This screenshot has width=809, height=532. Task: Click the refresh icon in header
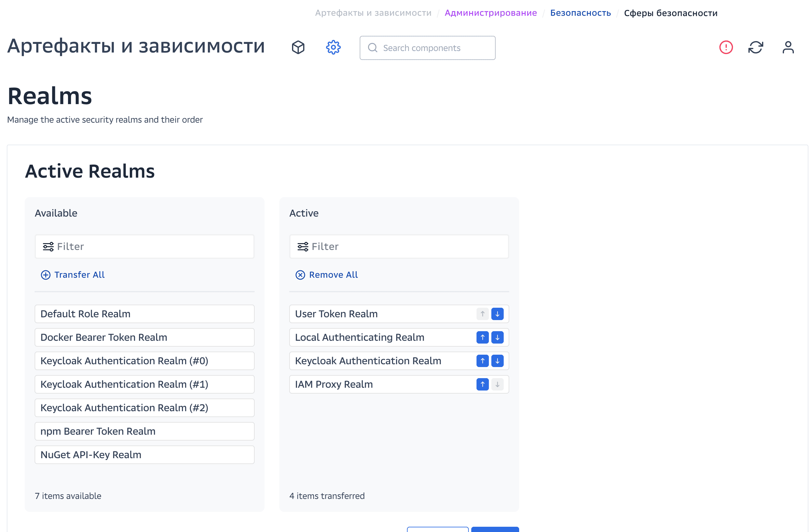tap(755, 47)
